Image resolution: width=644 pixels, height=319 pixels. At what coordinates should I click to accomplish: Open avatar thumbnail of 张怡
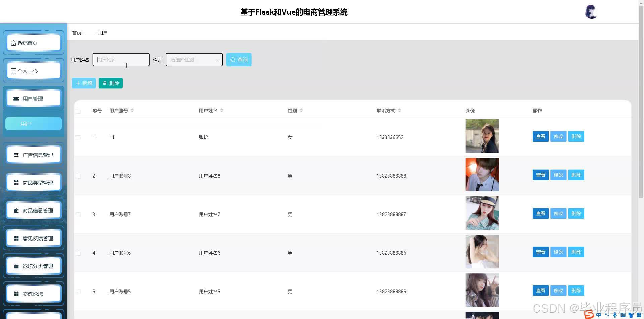tap(482, 136)
